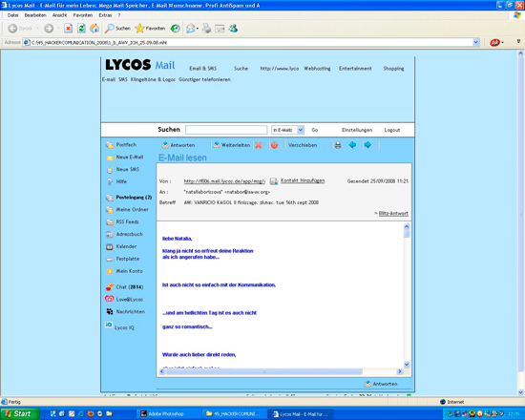
Task: Go to the Home page icon
Action: pos(94,29)
